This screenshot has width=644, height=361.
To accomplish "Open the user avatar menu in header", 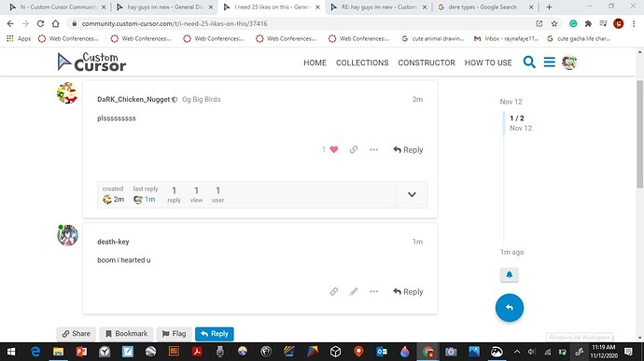I will pyautogui.click(x=569, y=62).
